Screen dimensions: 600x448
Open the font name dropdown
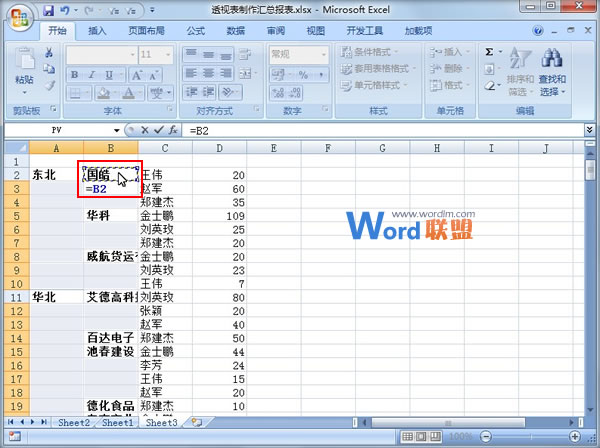coord(132,55)
